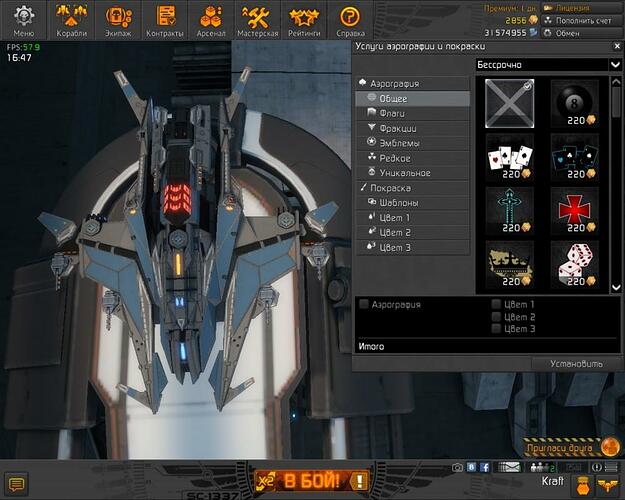Click the camera screenshot icon
Screen dimensions: 625x500
point(458,467)
